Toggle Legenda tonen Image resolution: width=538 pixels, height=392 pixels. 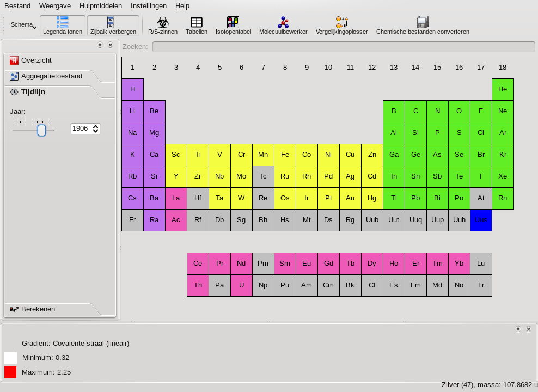click(63, 26)
